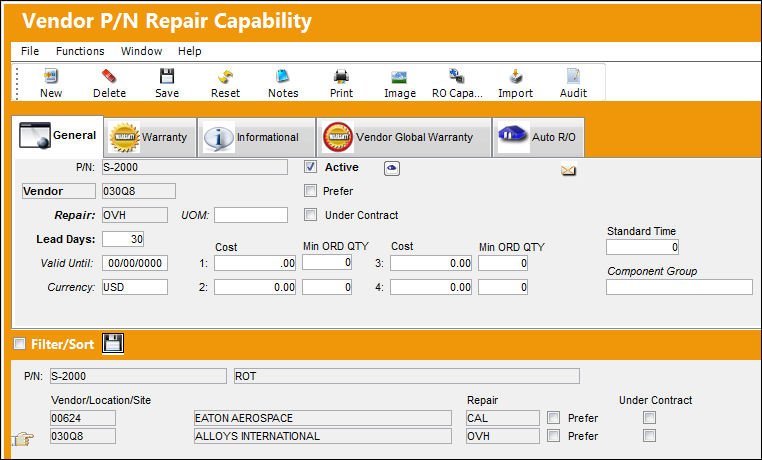
Task: Click the Lead Days field
Action: tap(123, 239)
